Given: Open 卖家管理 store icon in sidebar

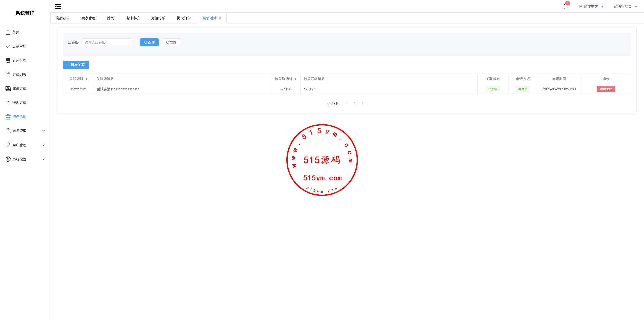Looking at the screenshot, I should [x=8, y=60].
